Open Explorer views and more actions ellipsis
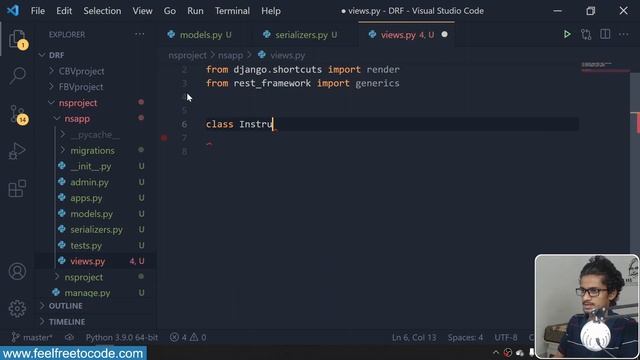The image size is (640, 360). tap(140, 34)
